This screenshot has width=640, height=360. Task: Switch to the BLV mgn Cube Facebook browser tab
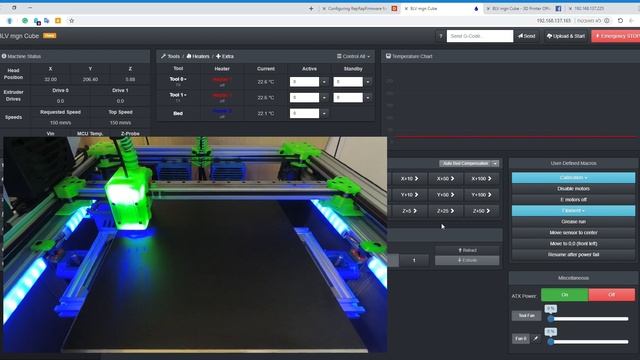[521, 8]
